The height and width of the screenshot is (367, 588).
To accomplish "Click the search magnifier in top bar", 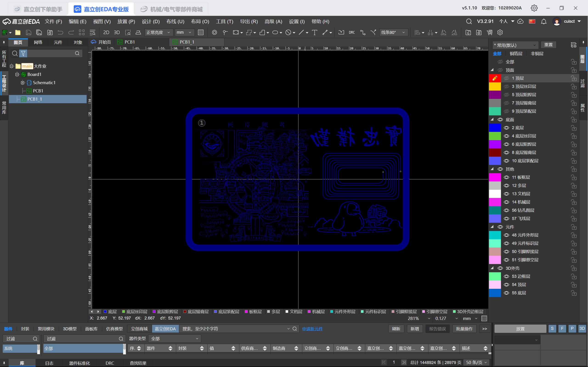I will (x=469, y=22).
